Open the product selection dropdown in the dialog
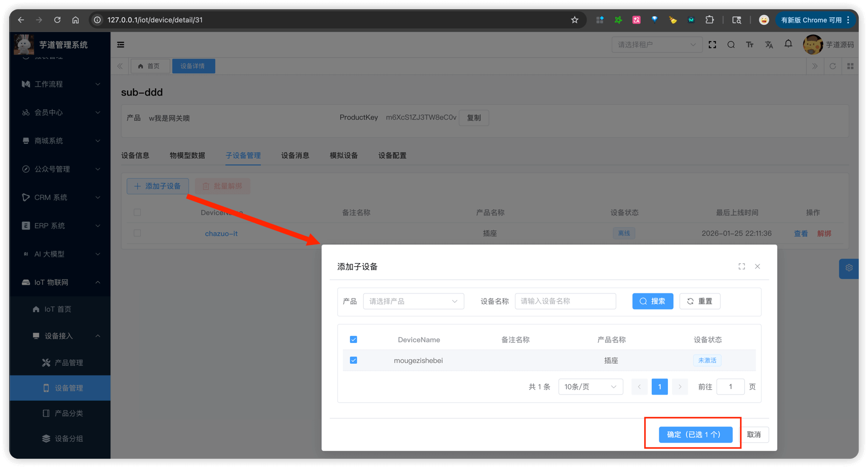This screenshot has width=868, height=468. click(413, 301)
